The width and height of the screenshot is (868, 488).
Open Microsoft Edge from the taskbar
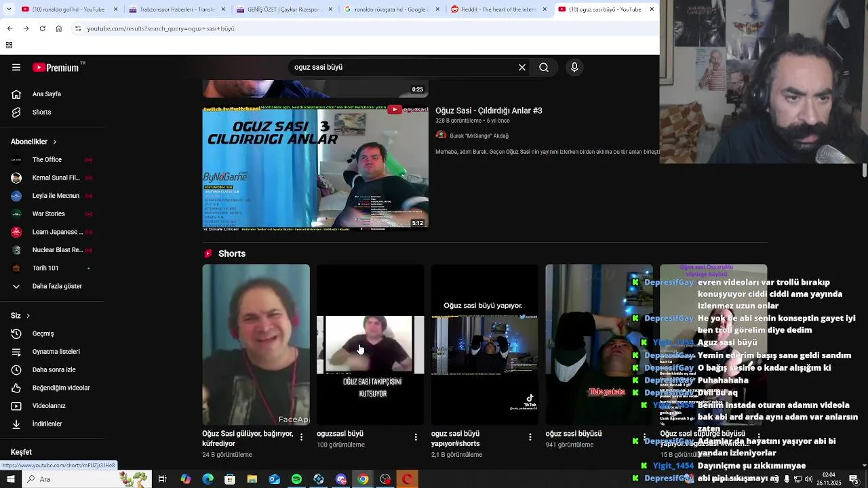(x=208, y=479)
